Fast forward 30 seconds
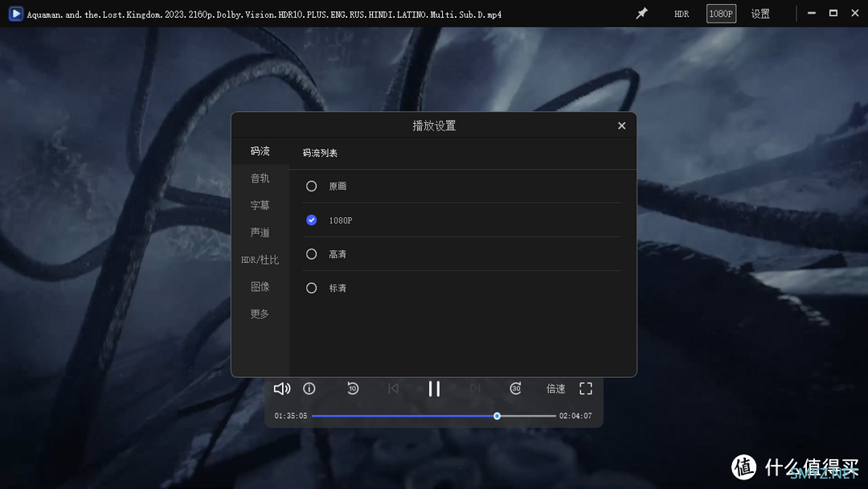This screenshot has width=868, height=489. 515,388
